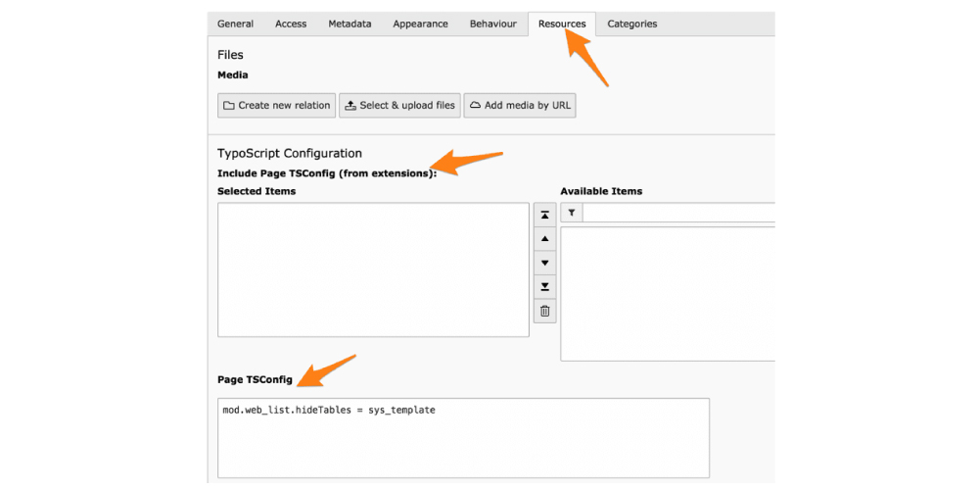Open the Access tab
Image resolution: width=980 pixels, height=490 pixels.
291,24
